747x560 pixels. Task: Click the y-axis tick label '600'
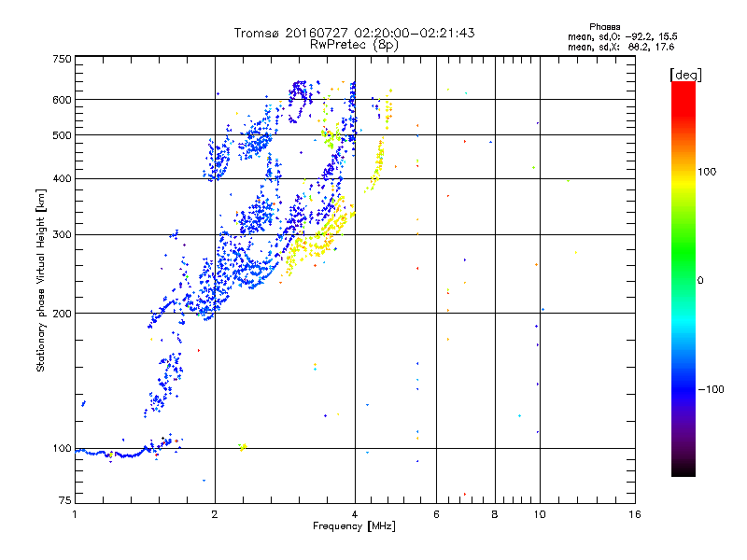pyautogui.click(x=62, y=100)
